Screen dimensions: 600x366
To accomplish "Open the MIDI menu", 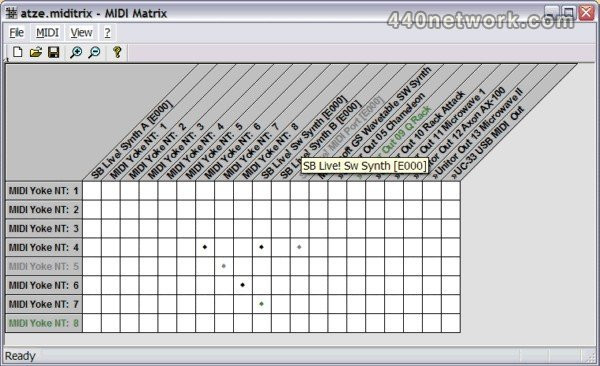I will [47, 33].
